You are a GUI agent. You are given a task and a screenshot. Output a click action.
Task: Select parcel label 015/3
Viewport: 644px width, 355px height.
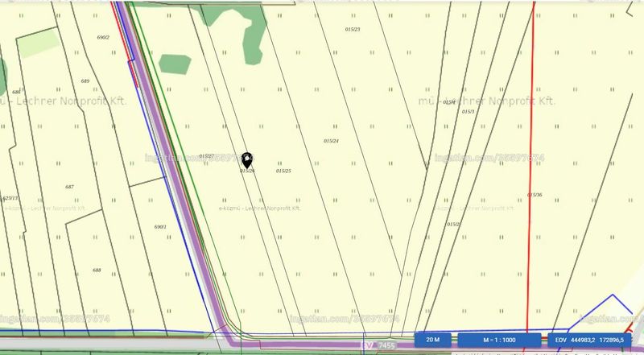coord(468,112)
